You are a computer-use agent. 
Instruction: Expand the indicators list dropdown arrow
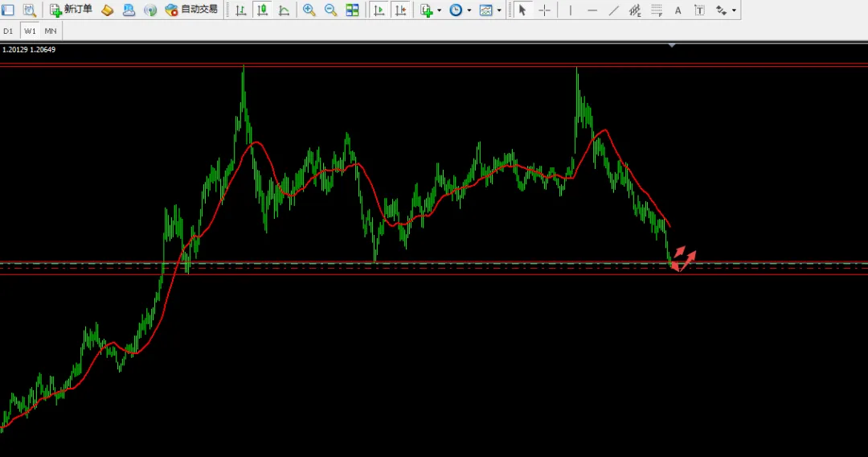(440, 10)
